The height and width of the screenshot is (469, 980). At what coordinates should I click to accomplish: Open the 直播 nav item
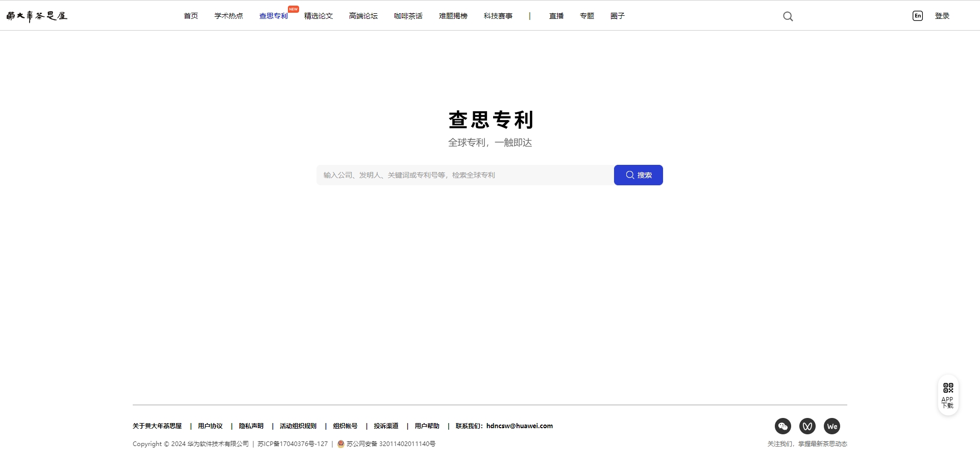(556, 16)
